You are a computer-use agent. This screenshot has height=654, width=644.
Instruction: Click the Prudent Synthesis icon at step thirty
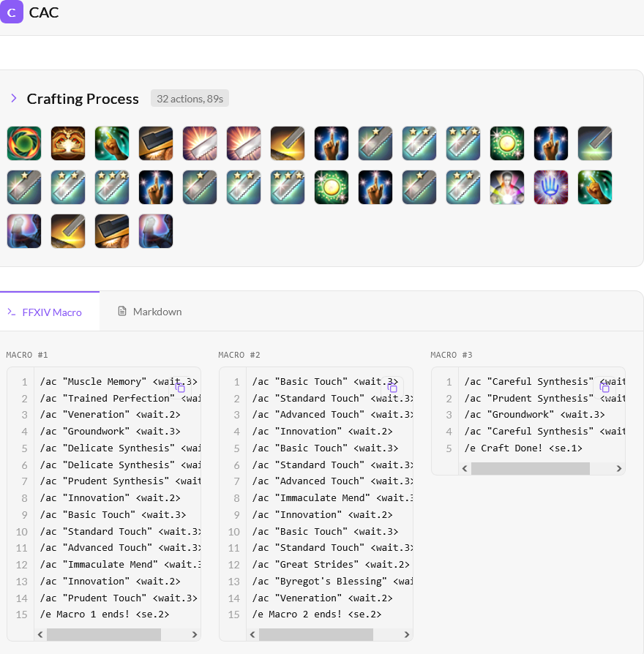click(68, 231)
